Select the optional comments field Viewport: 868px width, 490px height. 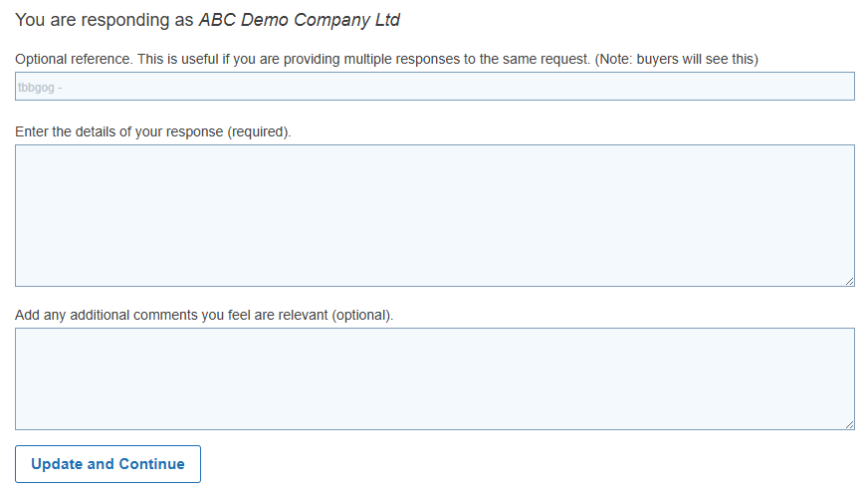click(x=434, y=378)
